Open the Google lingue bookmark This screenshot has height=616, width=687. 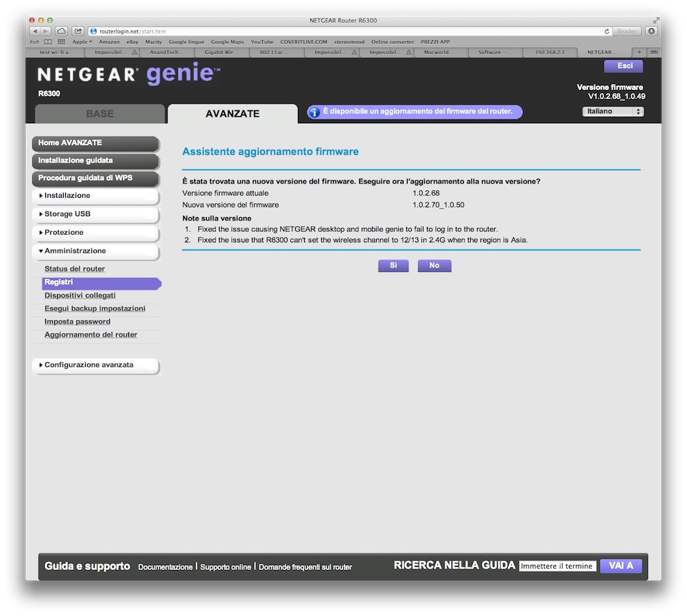tap(186, 42)
